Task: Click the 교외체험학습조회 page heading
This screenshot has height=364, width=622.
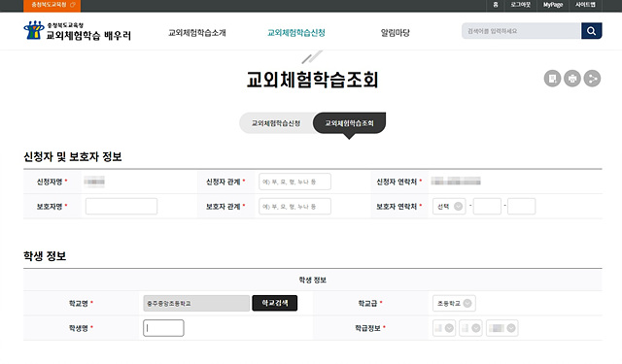Action: click(x=312, y=80)
